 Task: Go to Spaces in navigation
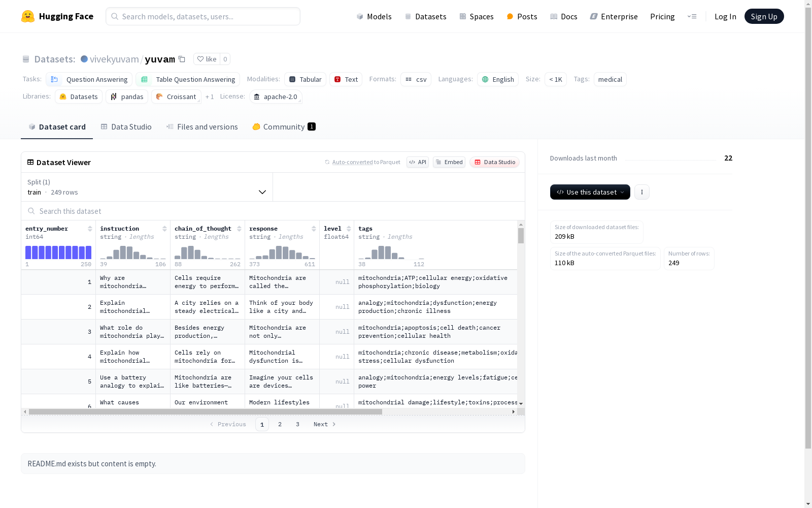(x=477, y=16)
